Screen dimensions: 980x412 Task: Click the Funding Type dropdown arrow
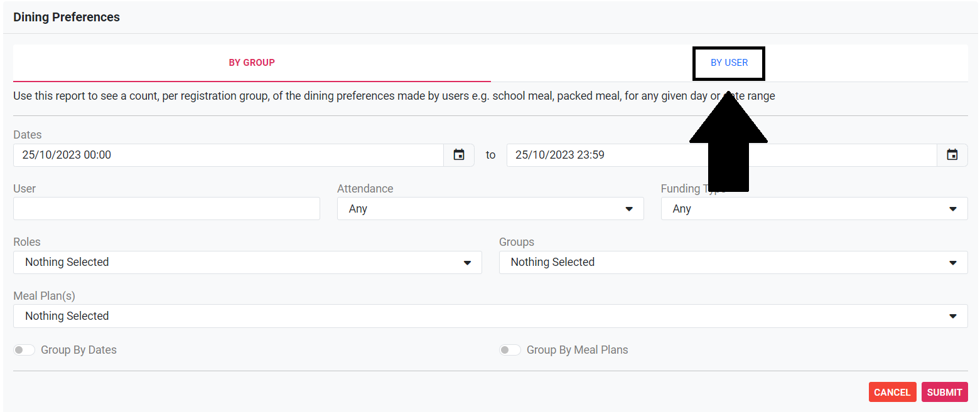tap(953, 209)
